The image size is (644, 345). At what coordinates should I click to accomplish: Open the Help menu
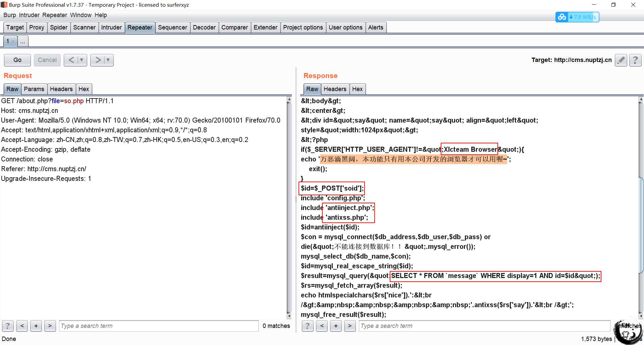coord(101,15)
